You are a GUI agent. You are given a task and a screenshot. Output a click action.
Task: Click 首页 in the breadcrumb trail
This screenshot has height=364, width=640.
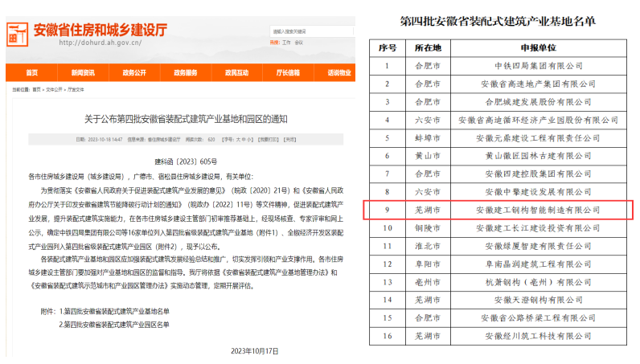pyautogui.click(x=36, y=90)
